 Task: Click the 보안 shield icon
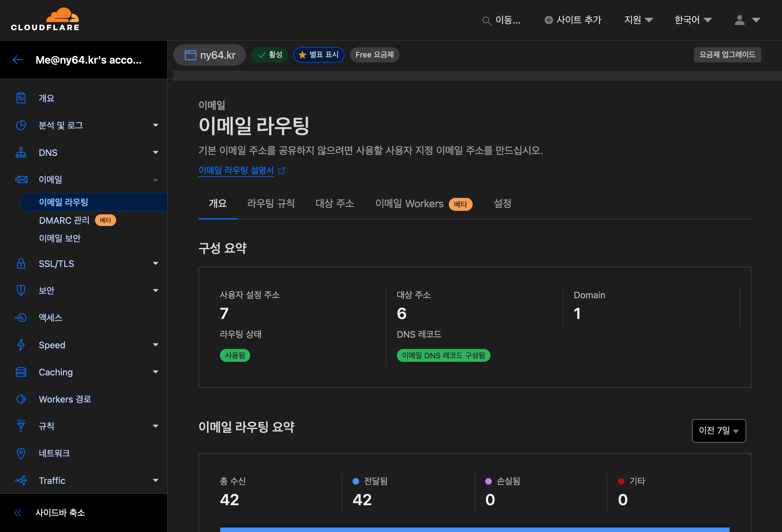21,290
